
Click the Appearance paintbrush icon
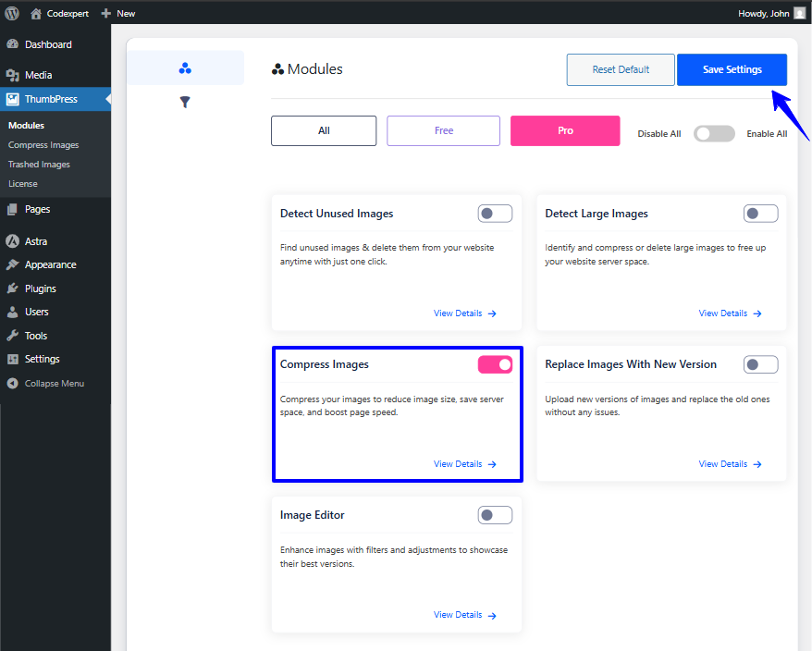coord(12,264)
